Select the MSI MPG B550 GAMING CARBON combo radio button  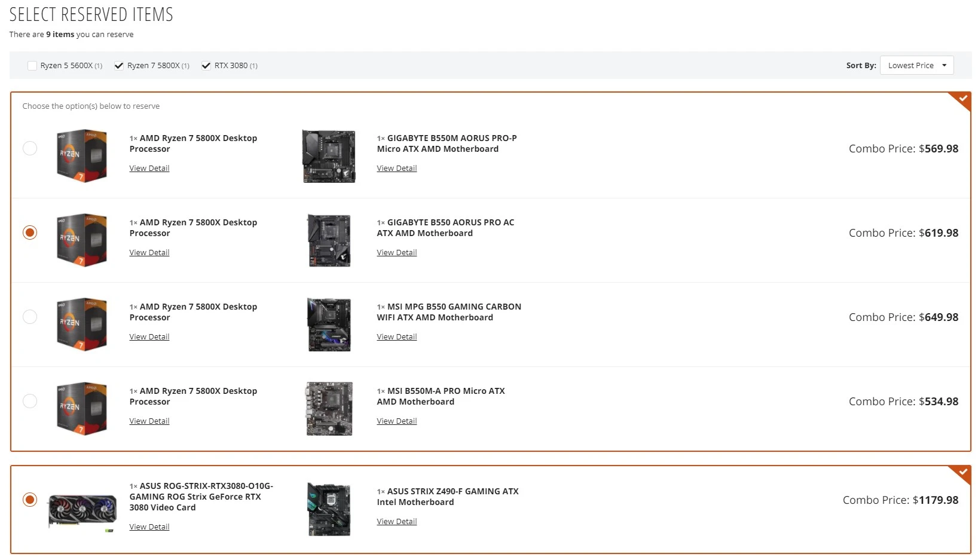(x=30, y=317)
